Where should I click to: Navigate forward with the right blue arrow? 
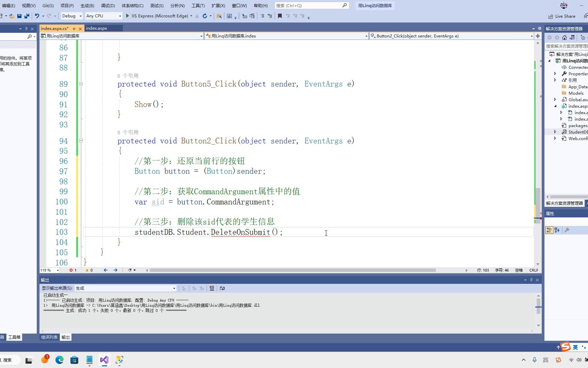115,270
